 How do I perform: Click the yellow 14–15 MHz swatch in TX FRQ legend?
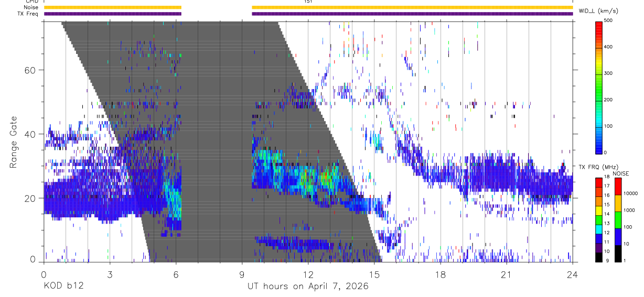(598, 210)
